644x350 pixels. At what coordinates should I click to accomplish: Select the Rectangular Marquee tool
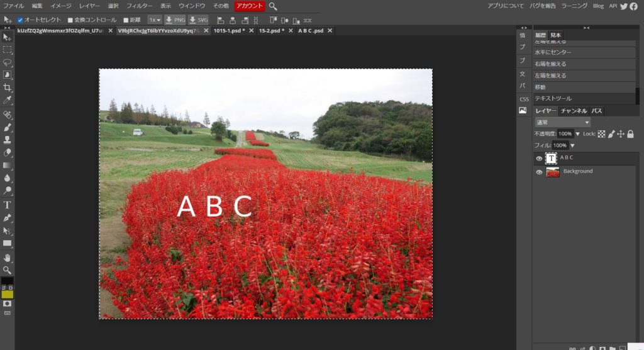(7, 50)
